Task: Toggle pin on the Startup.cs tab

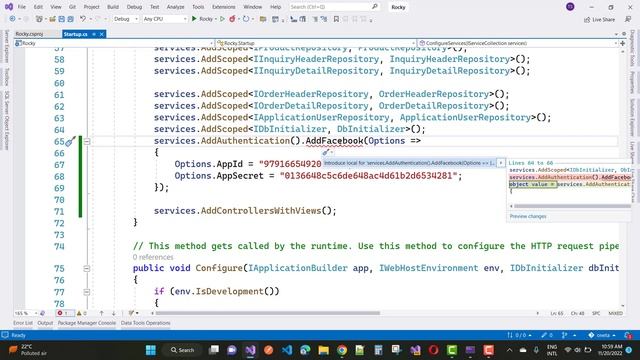Action: point(93,34)
